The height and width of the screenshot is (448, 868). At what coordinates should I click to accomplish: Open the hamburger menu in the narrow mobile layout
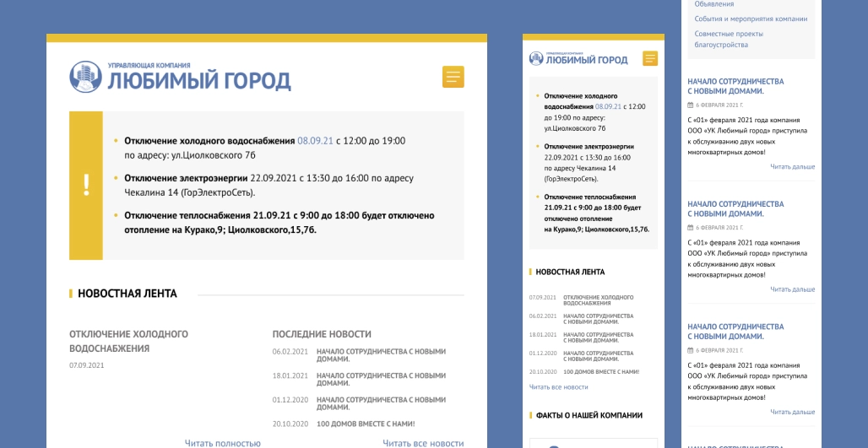pos(649,58)
